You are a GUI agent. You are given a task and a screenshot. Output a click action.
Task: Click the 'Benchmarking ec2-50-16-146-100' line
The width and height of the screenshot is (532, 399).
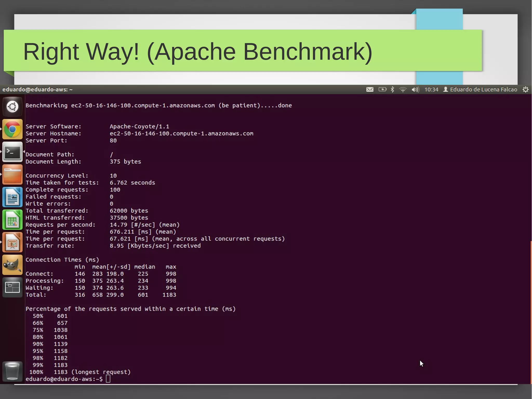pos(159,106)
